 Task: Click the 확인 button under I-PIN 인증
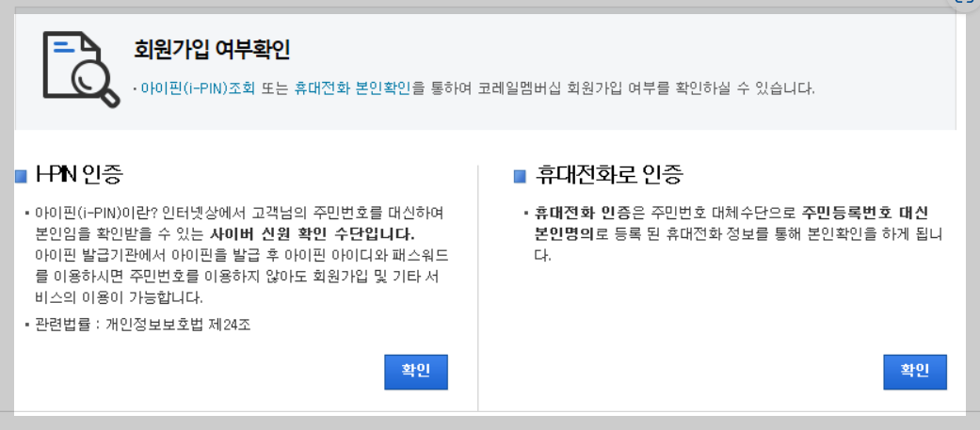tap(415, 372)
